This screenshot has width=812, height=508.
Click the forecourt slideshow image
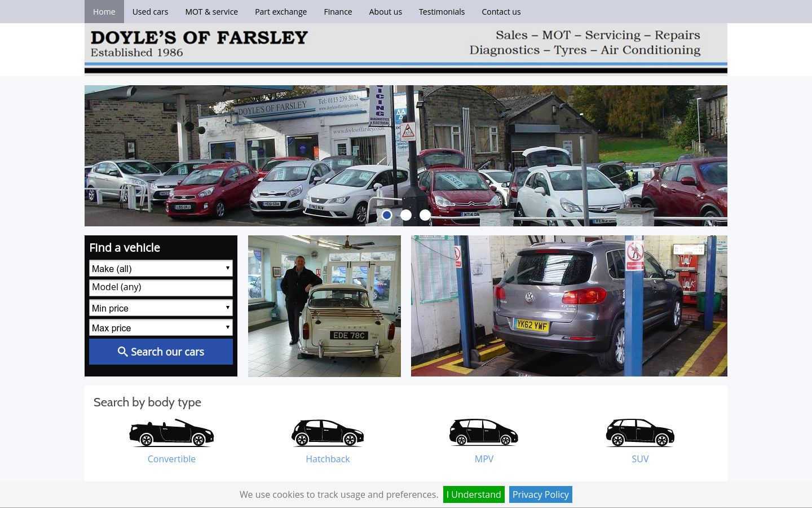click(x=406, y=156)
